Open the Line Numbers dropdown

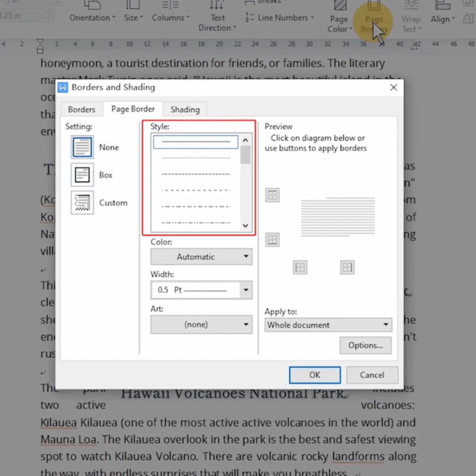point(280,18)
